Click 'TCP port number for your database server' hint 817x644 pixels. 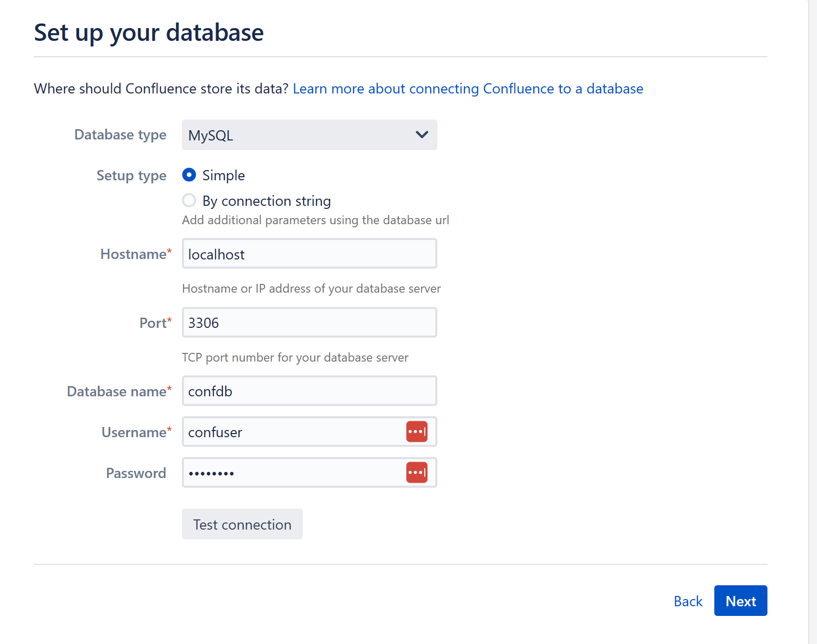click(295, 357)
